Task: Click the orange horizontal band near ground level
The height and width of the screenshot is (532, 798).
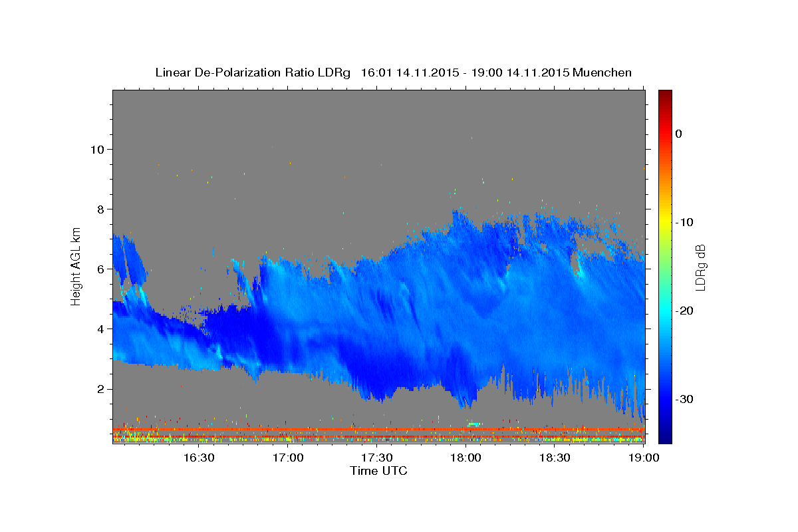Action: point(378,430)
